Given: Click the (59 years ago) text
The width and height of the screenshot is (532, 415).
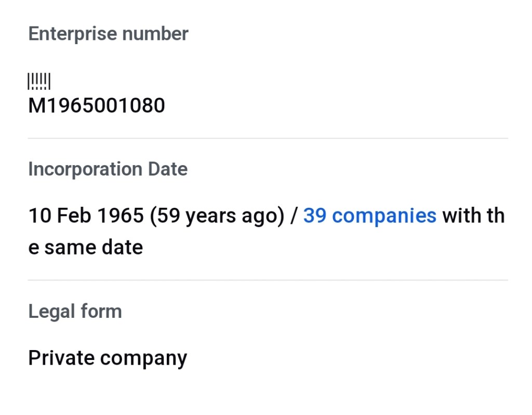Looking at the screenshot, I should (x=217, y=216).
